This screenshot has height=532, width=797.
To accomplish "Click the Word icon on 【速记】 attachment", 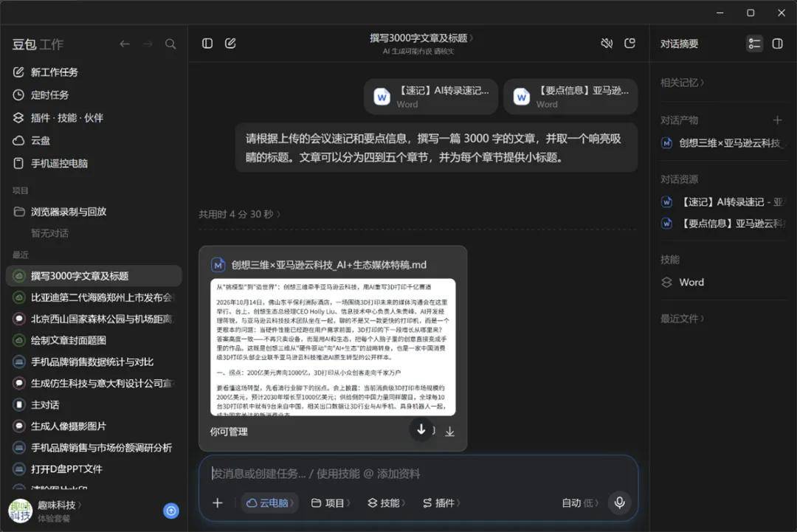I will (382, 97).
